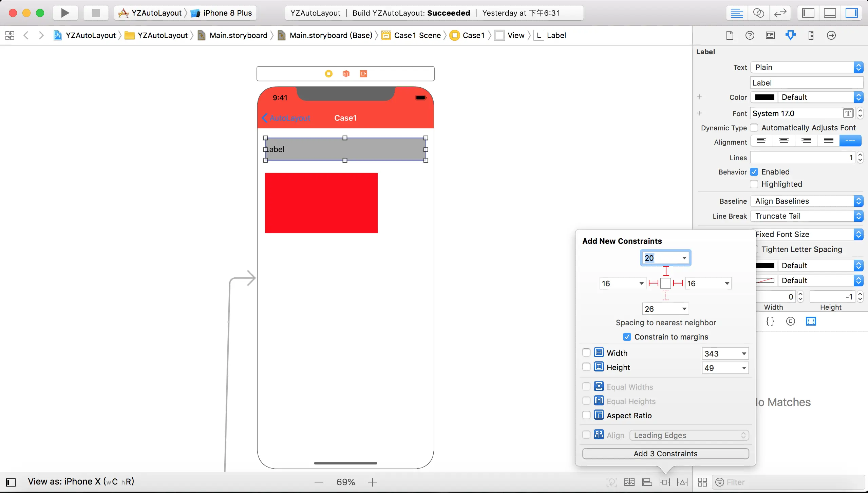Uncheck Constrain to margins
Viewport: 868px width, 493px height.
coord(627,337)
